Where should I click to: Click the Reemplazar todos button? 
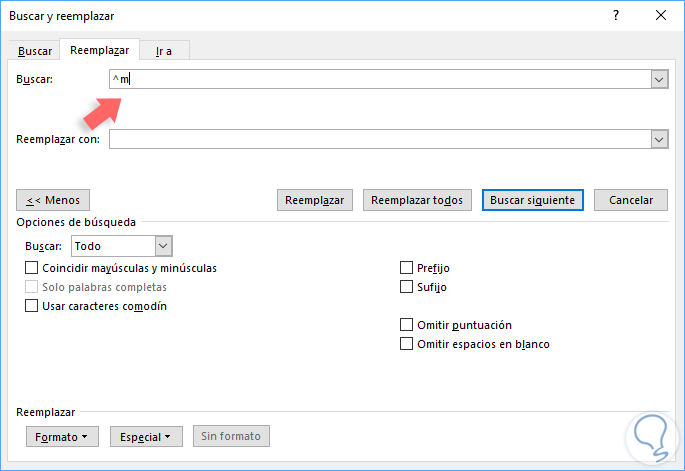pyautogui.click(x=416, y=200)
